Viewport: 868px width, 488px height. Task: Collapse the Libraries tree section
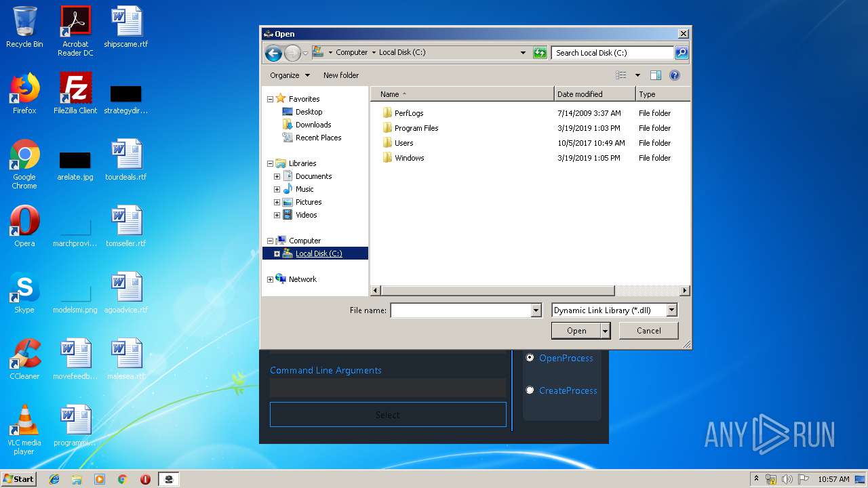[270, 163]
